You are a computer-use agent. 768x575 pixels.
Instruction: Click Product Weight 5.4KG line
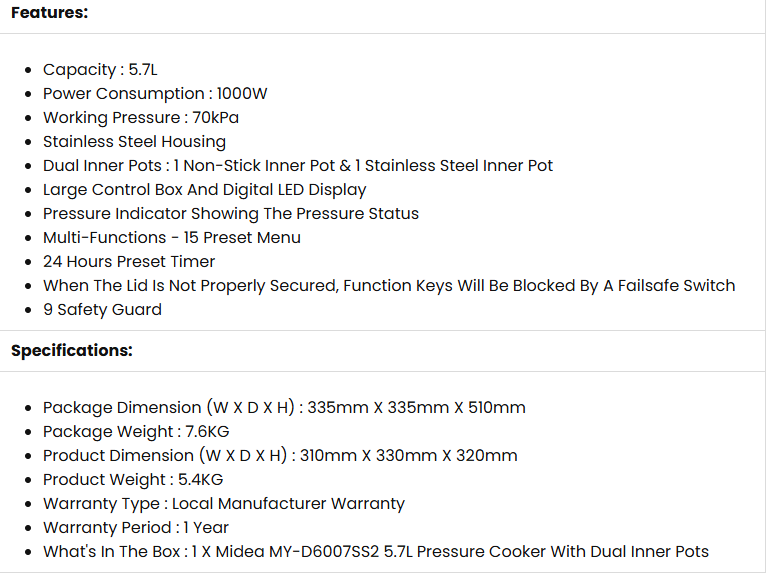[133, 479]
